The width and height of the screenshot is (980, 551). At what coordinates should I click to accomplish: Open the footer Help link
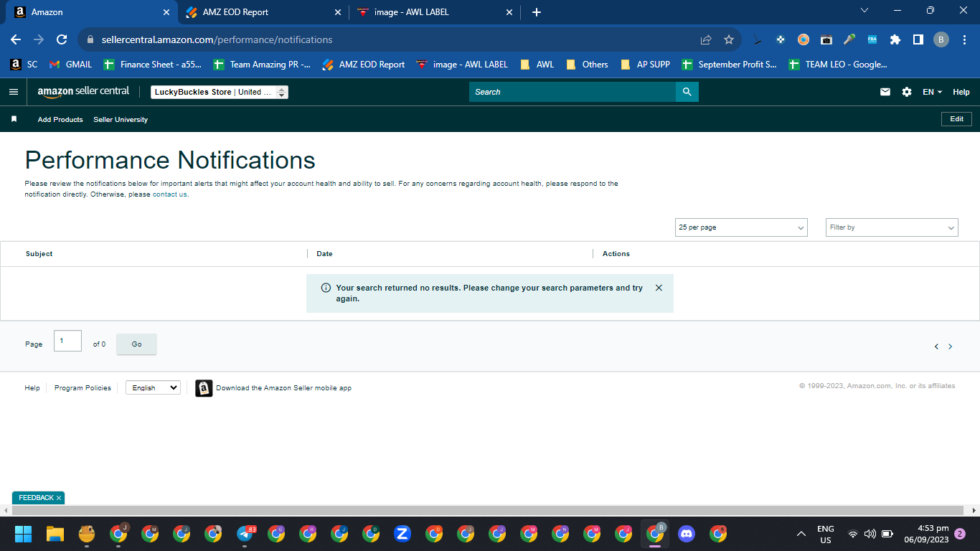click(32, 388)
